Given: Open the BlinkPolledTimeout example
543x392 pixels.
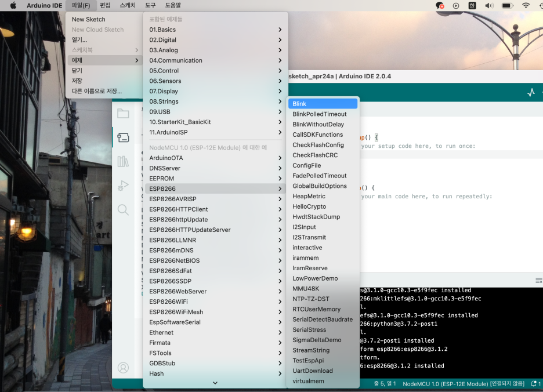Looking at the screenshot, I should point(323,114).
